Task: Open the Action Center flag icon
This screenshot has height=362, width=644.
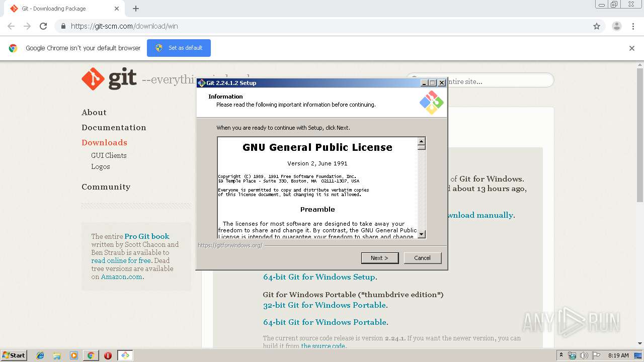Action: (595, 355)
